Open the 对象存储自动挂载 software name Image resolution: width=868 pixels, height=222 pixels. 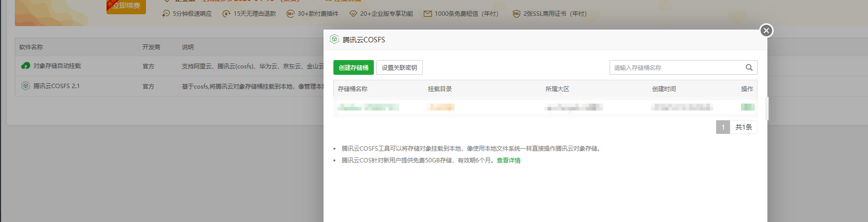pyautogui.click(x=57, y=66)
